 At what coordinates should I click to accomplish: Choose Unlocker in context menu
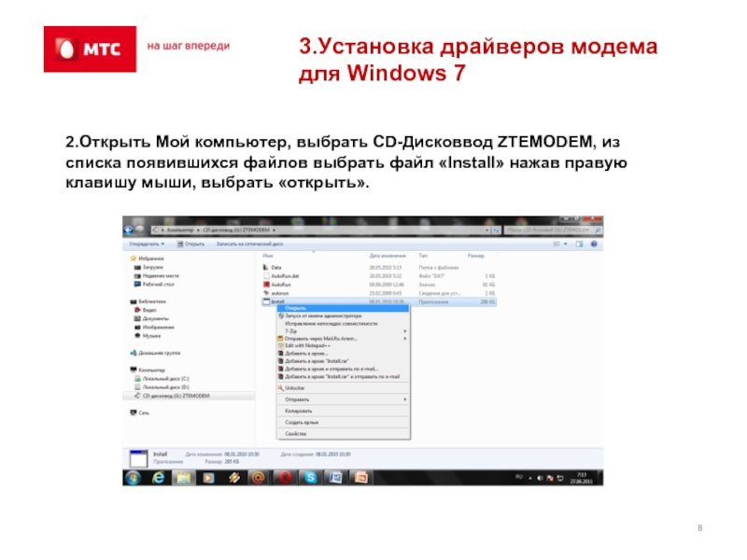point(343,388)
